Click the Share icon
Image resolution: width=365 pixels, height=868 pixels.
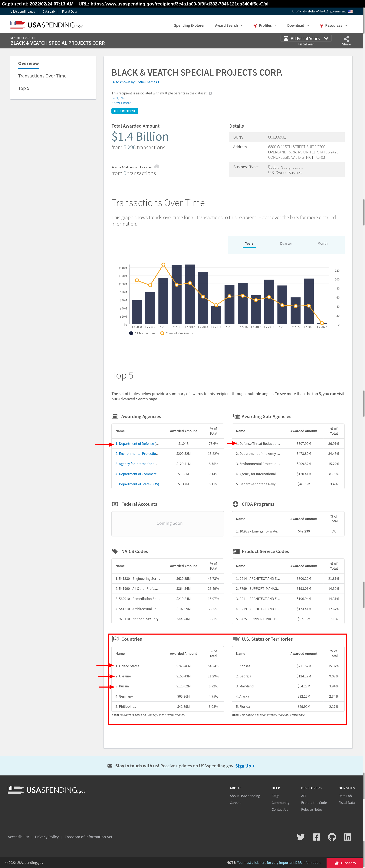[346, 38]
